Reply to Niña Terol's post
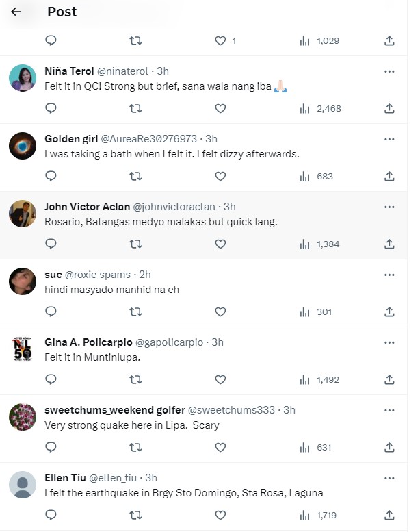 click(51, 108)
